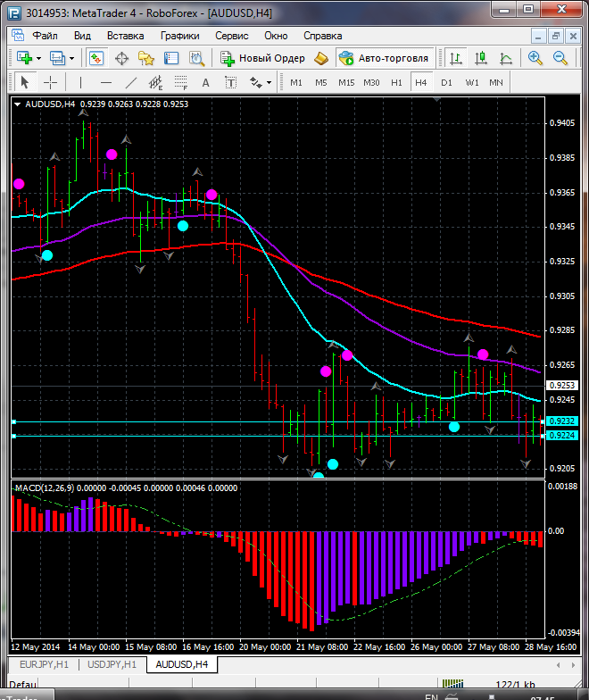Click the application icon in the menu bar
The height and width of the screenshot is (700, 589).
pyautogui.click(x=18, y=36)
